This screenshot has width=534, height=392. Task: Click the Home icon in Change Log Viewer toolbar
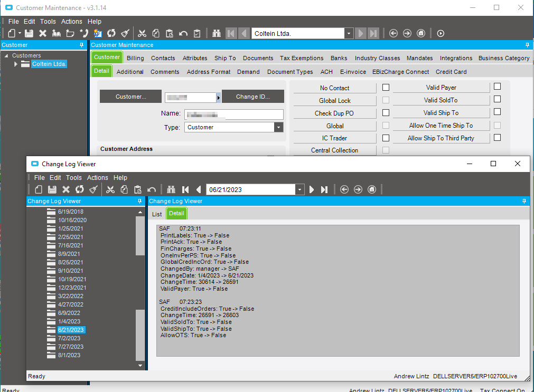coord(372,189)
